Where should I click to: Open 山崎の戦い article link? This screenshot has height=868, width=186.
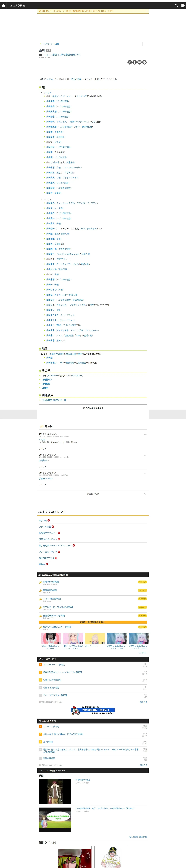click(x=51, y=363)
